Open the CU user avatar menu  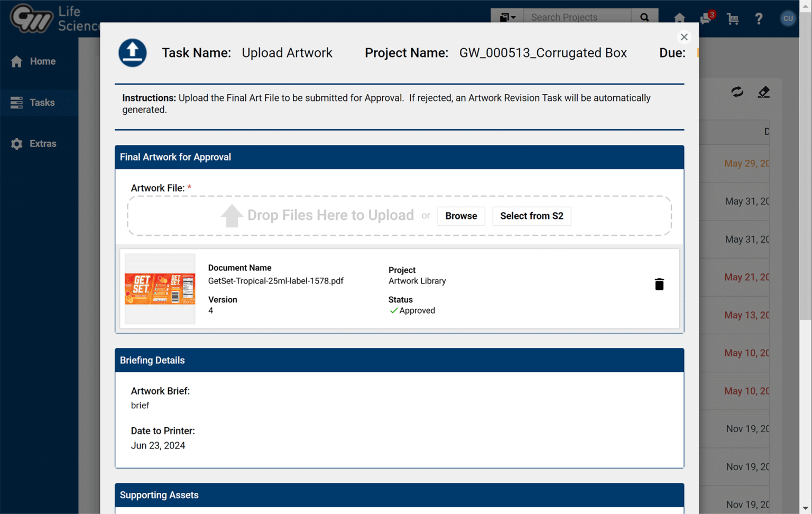pyautogui.click(x=788, y=18)
